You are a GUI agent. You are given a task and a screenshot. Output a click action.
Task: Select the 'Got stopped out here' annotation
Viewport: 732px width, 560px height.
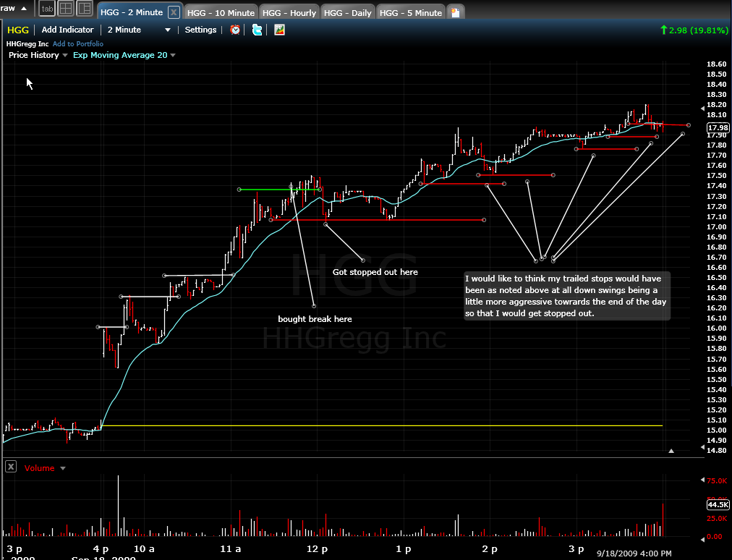pyautogui.click(x=375, y=272)
